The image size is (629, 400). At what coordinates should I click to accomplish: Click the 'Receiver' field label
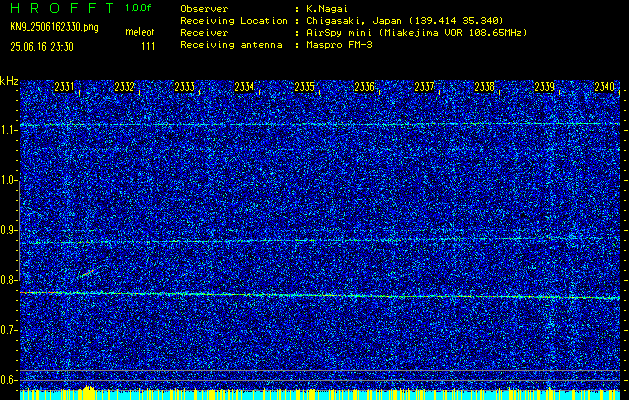tap(204, 33)
